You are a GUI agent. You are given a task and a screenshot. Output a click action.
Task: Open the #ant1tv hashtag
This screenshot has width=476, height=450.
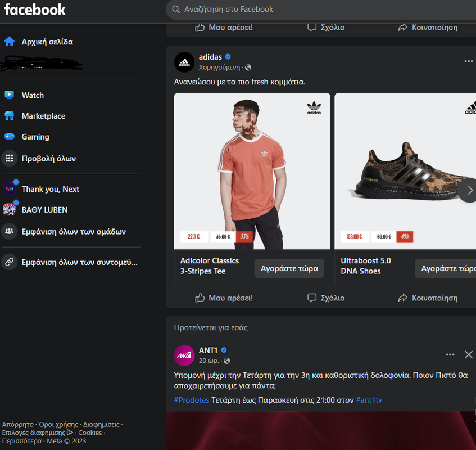(x=369, y=400)
